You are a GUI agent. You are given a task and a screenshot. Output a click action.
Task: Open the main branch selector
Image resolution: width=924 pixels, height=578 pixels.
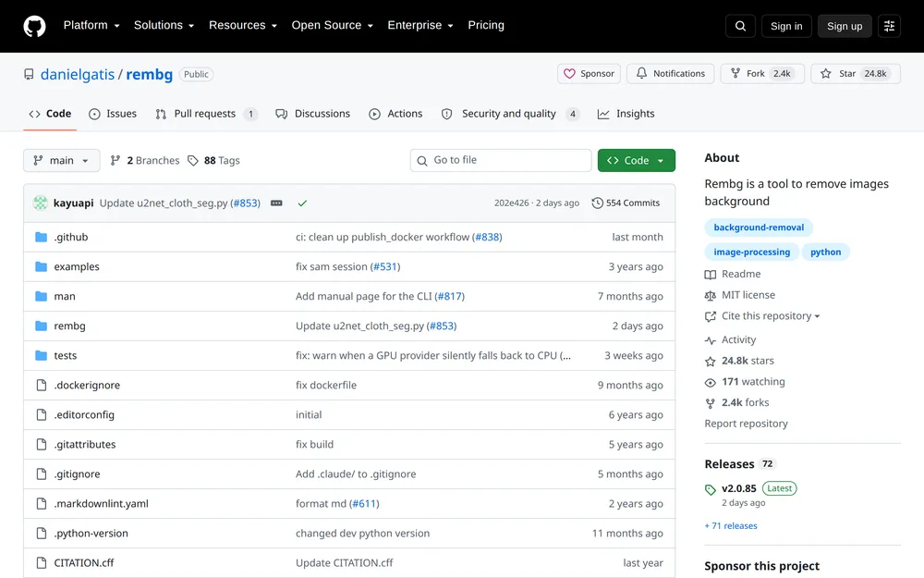[61, 160]
